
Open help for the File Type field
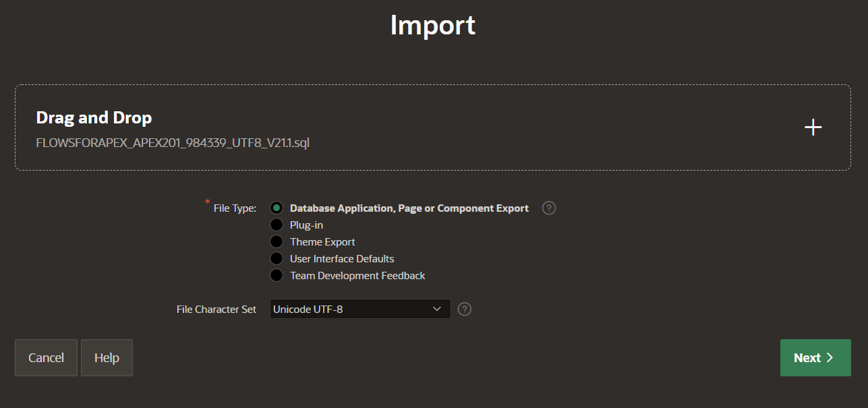coord(549,208)
